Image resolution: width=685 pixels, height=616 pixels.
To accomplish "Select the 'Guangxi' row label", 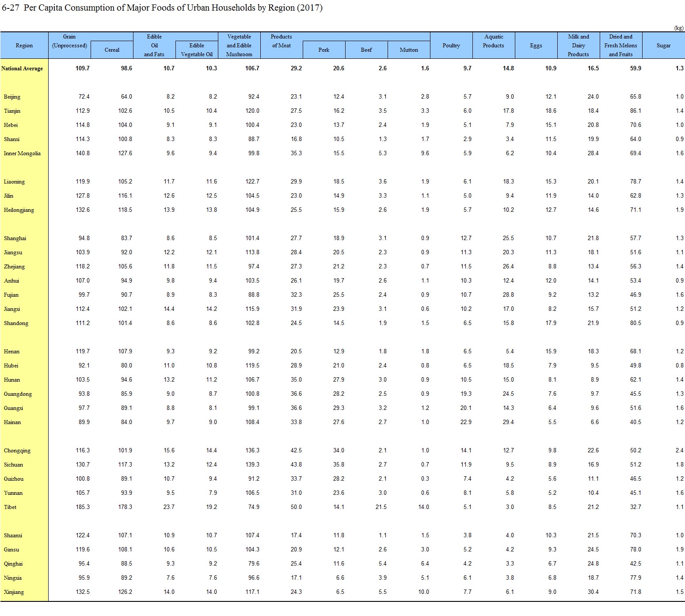I will point(13,408).
